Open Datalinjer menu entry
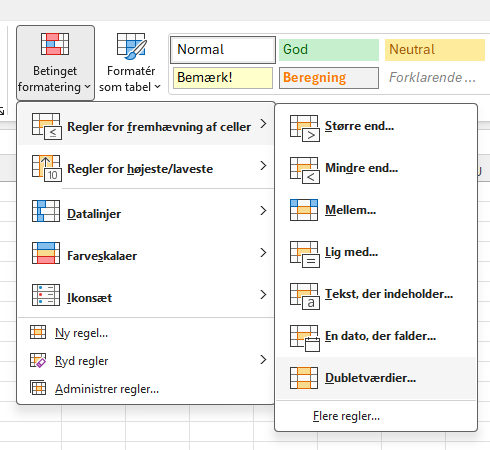The height and width of the screenshot is (450, 490). (146, 211)
